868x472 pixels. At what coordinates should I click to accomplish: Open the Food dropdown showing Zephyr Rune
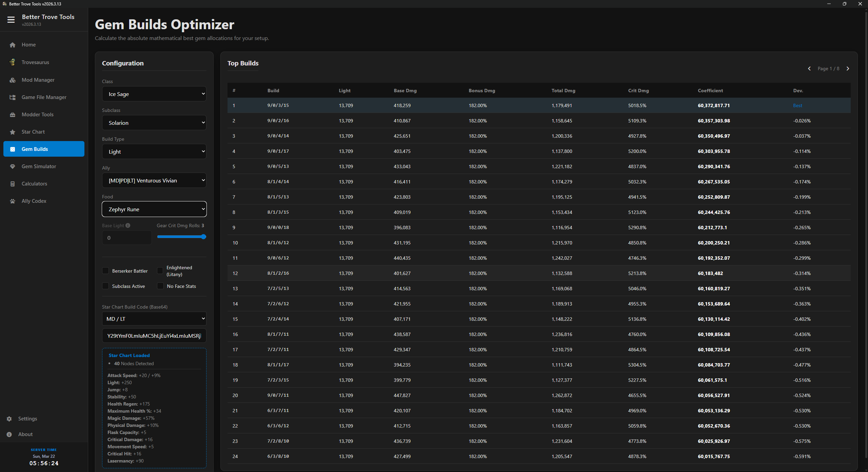point(154,209)
